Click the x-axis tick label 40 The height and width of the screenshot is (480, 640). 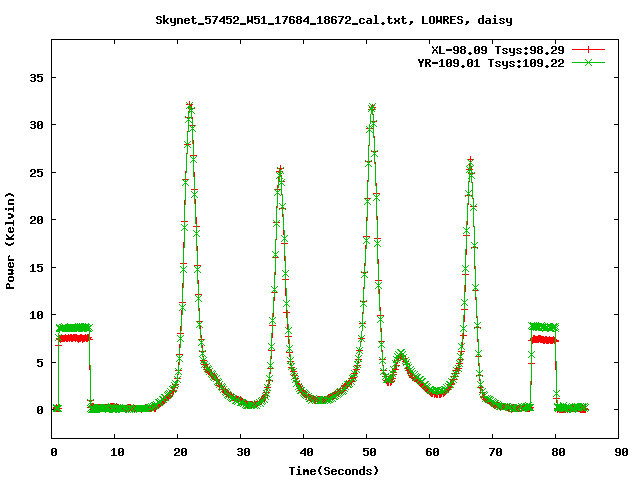click(306, 452)
